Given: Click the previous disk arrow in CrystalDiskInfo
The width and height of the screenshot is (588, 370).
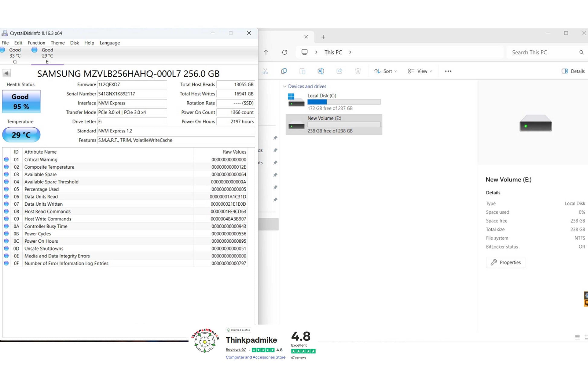Looking at the screenshot, I should point(6,73).
